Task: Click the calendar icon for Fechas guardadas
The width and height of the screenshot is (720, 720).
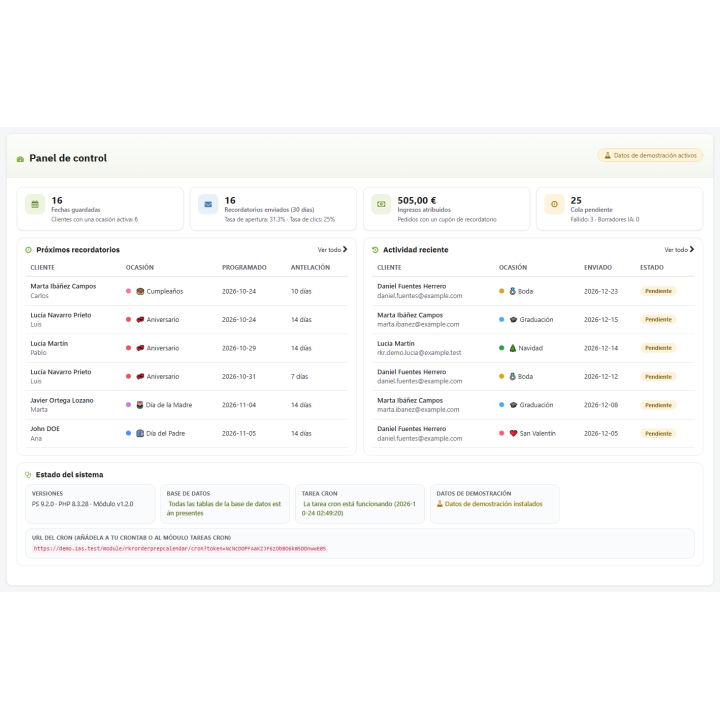Action: tap(35, 204)
